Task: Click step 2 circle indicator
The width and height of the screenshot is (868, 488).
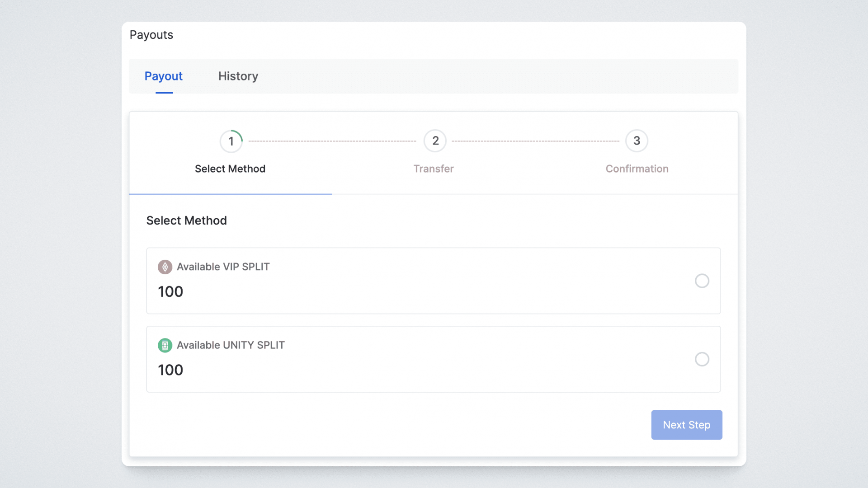Action: point(435,141)
